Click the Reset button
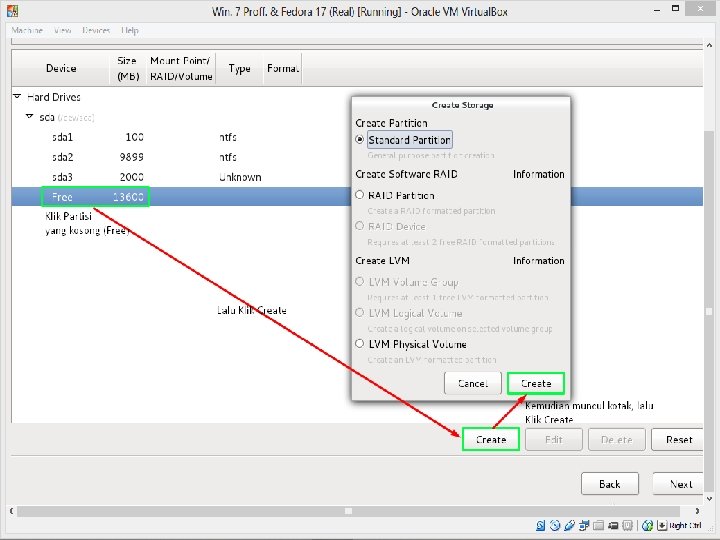The width and height of the screenshot is (720, 540). [679, 439]
